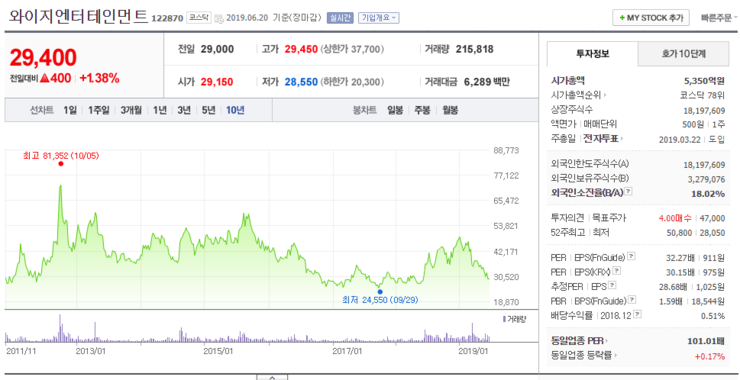Click the 코스닥 market badge

pos(199,17)
